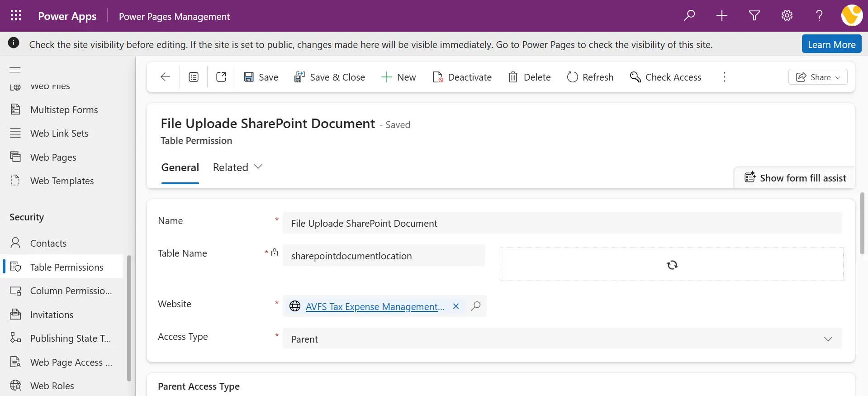
Task: Open the settings gear in header
Action: (x=787, y=16)
